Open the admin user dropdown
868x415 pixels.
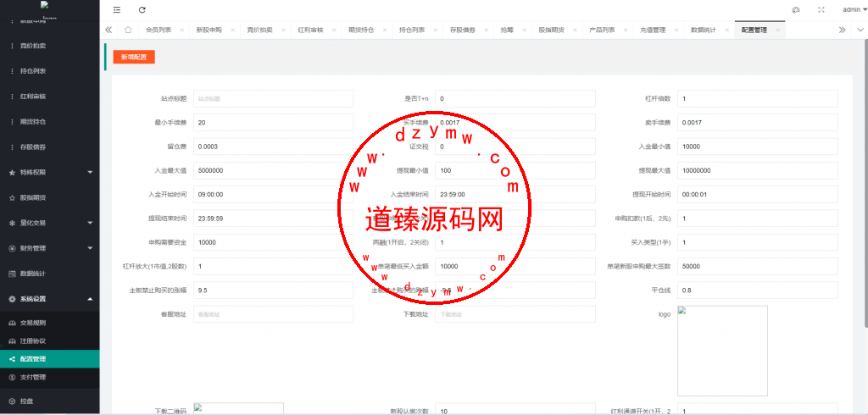click(x=855, y=9)
